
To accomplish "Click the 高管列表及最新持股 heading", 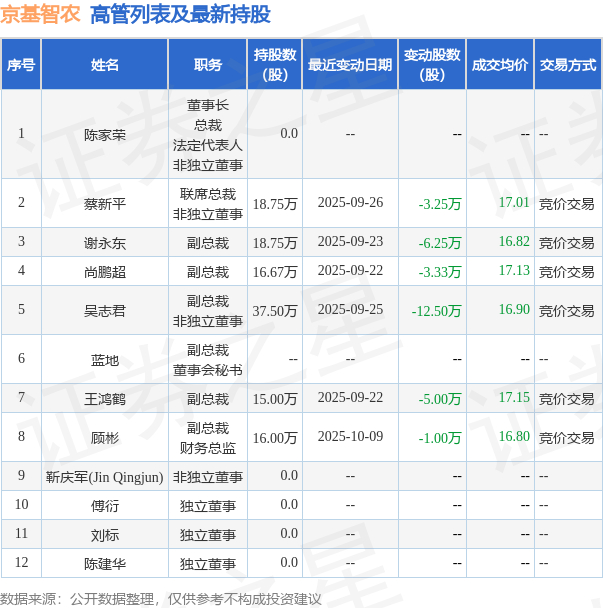I will pyautogui.click(x=180, y=15).
